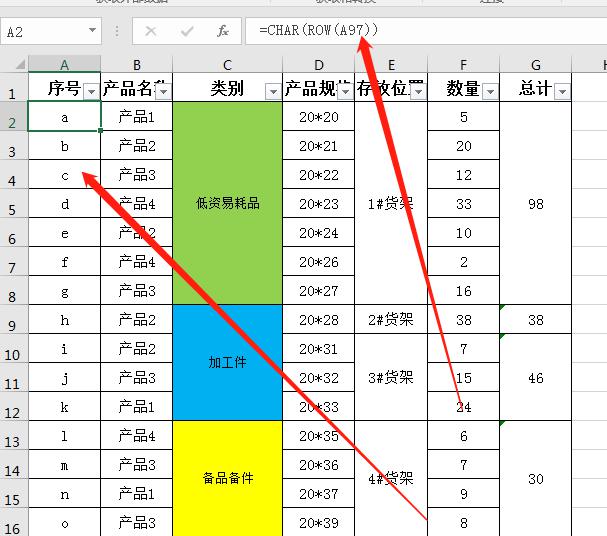607x536 pixels.
Task: Click the Name Box showing A2
Action: click(51, 31)
